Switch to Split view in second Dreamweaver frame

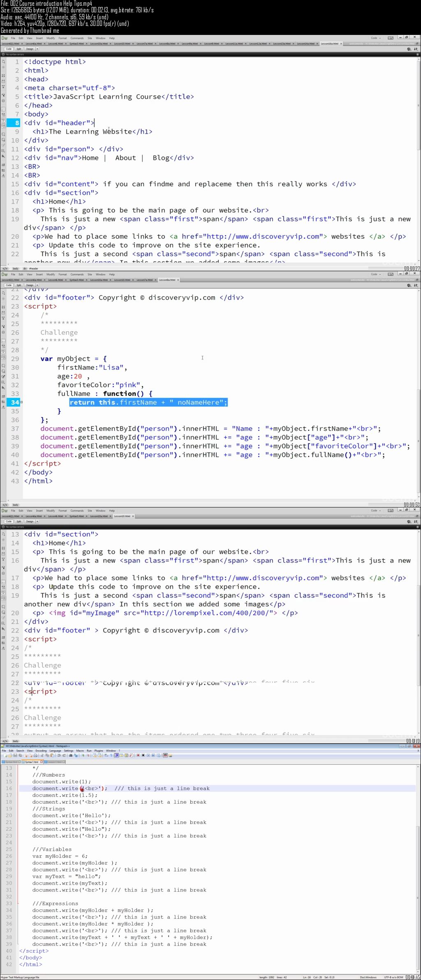point(19,285)
